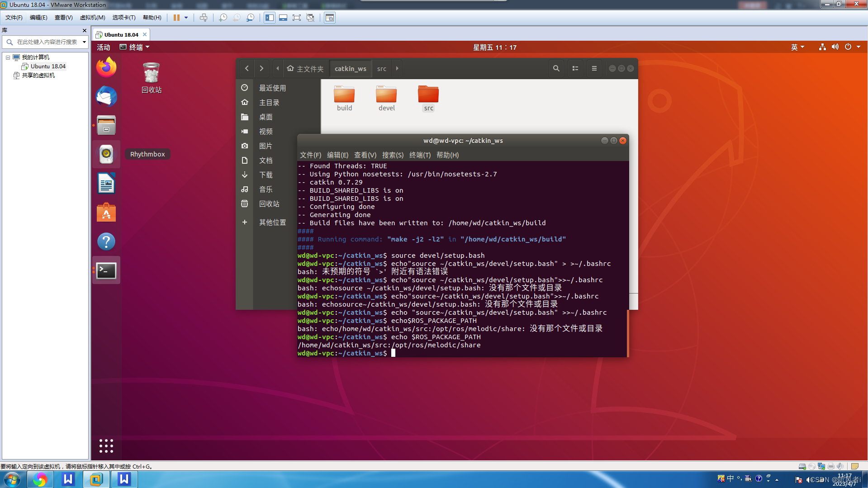Switch to the Ubuntu 18.04 VM tab
This screenshot has width=868, height=488.
[x=121, y=34]
